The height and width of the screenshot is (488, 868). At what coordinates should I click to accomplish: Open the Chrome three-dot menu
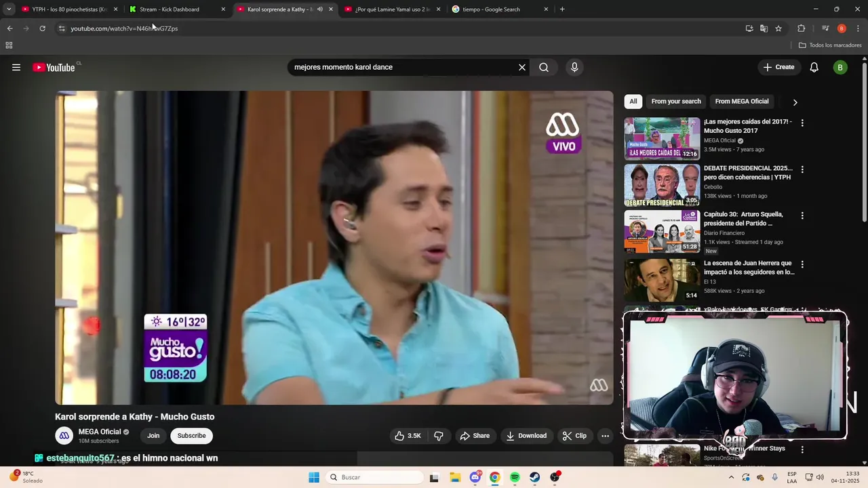pyautogui.click(x=858, y=28)
